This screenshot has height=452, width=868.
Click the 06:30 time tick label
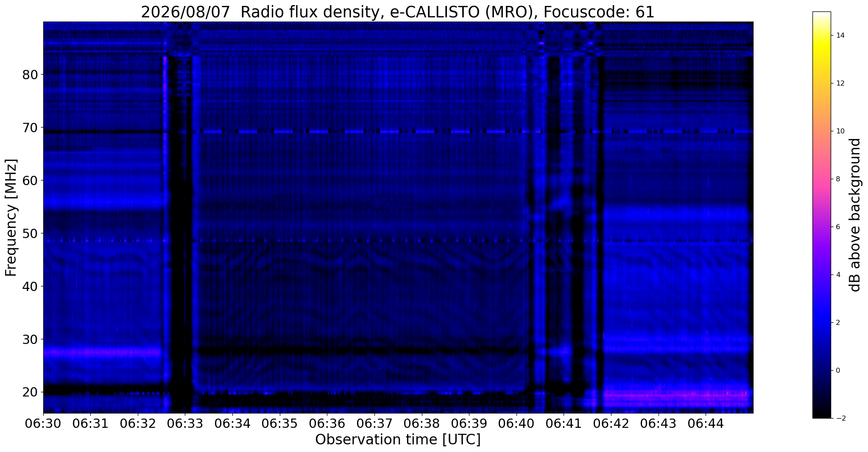click(43, 423)
